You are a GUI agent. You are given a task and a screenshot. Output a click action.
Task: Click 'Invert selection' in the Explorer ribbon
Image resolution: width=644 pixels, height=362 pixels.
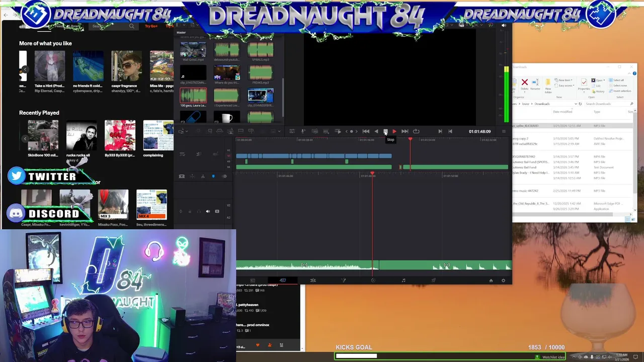(620, 91)
